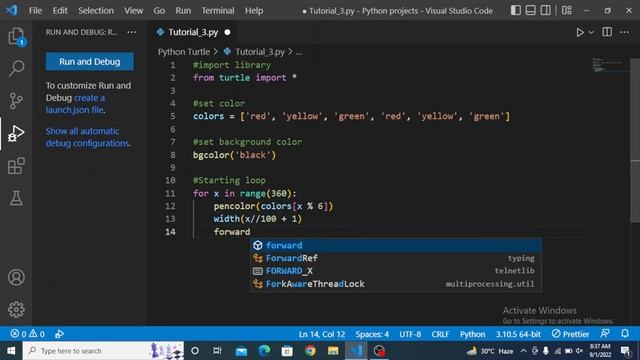The height and width of the screenshot is (360, 640).
Task: Open the Search view icon
Action: tap(16, 68)
